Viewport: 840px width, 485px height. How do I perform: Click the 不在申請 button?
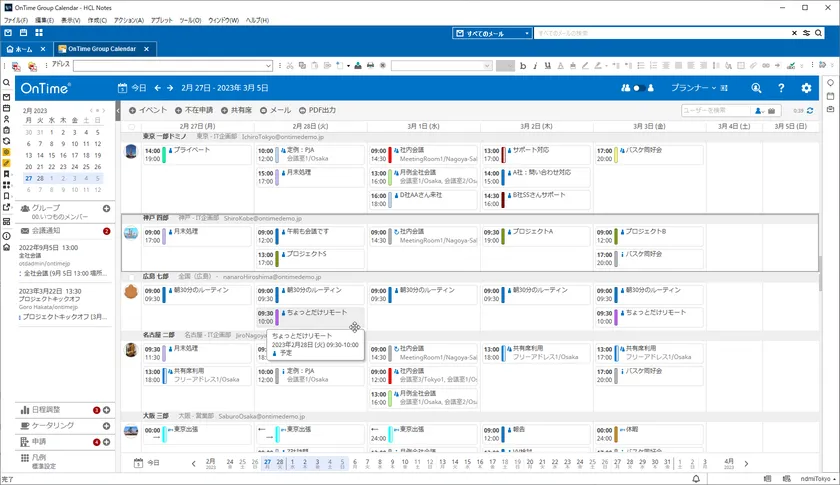194,110
